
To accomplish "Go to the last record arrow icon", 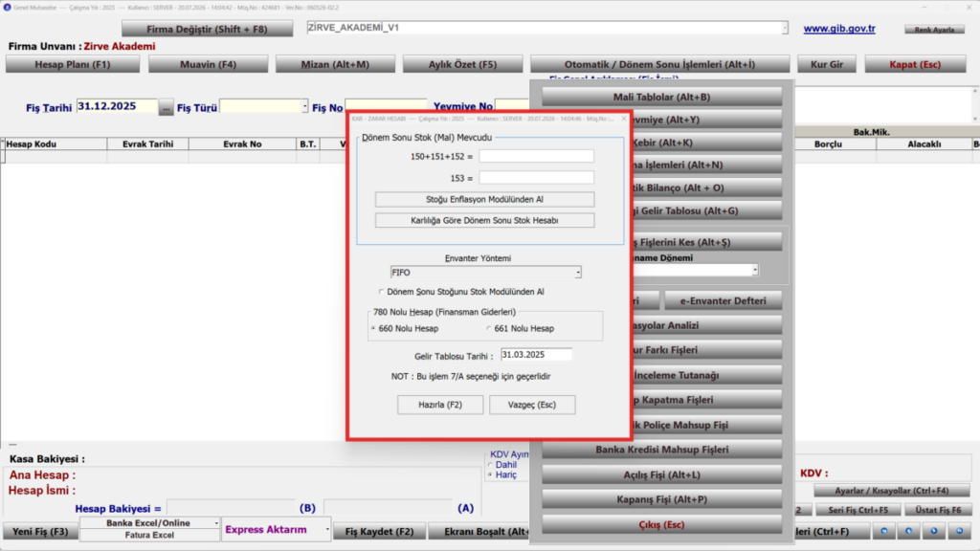I will 959,531.
